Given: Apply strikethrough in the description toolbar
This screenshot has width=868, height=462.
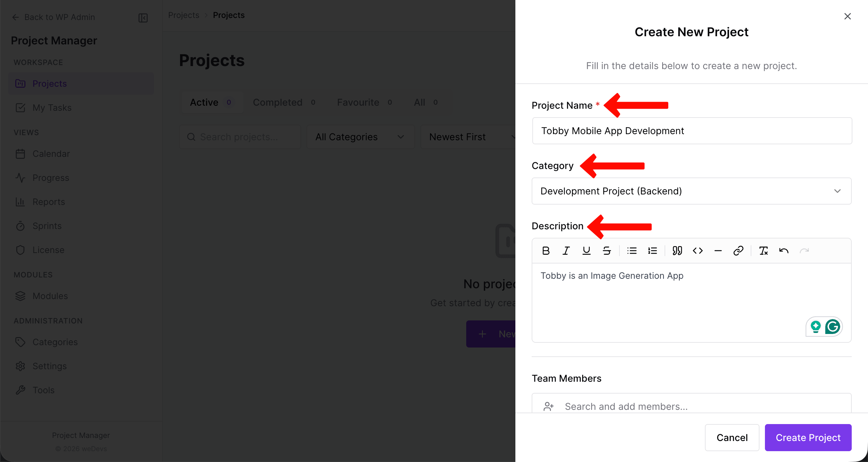Looking at the screenshot, I should click(x=607, y=251).
